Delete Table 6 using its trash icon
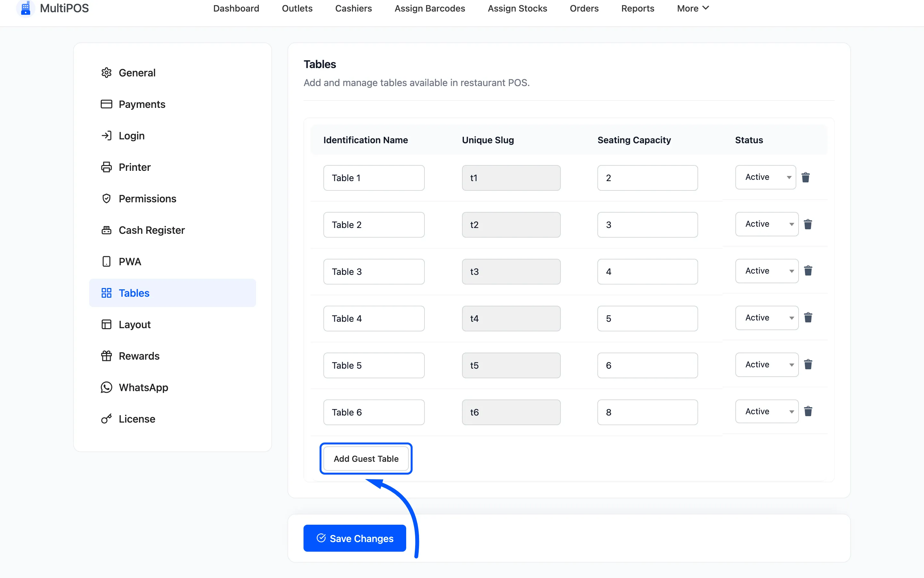Viewport: 924px width, 578px height. (808, 412)
